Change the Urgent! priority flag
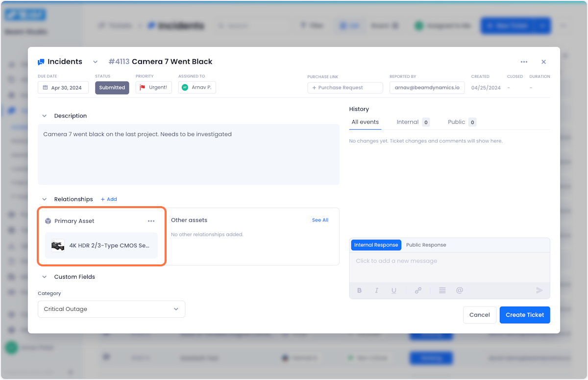 (x=154, y=88)
